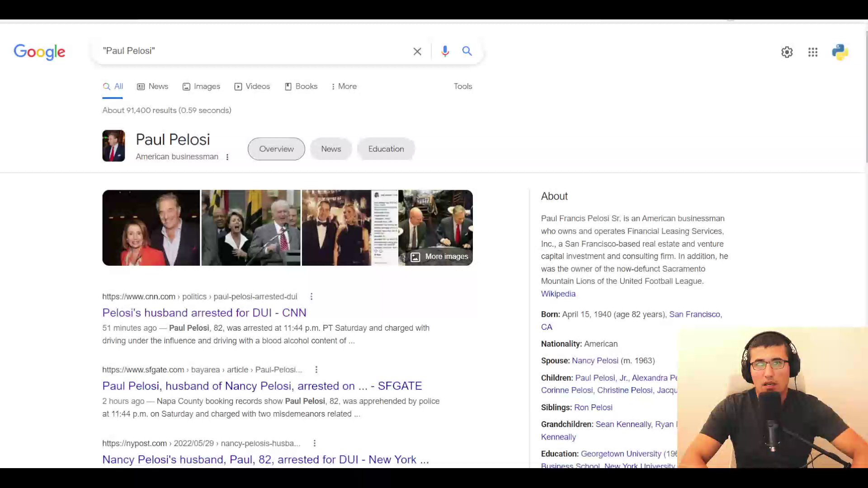Open the New York Post DUI article link
Screen dimensions: 868x488
coord(265,460)
